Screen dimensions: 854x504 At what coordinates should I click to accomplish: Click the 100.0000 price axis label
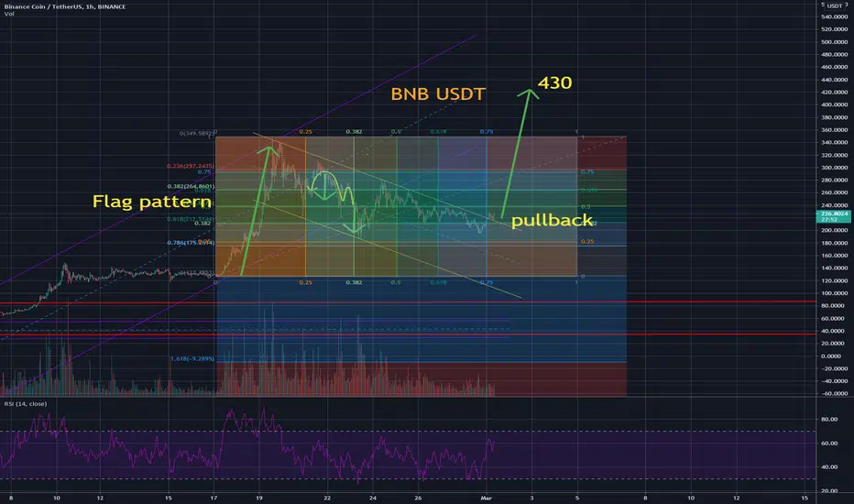834,293
